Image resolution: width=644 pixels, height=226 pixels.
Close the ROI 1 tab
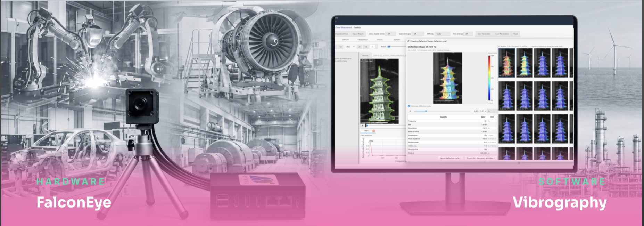tap(374, 131)
